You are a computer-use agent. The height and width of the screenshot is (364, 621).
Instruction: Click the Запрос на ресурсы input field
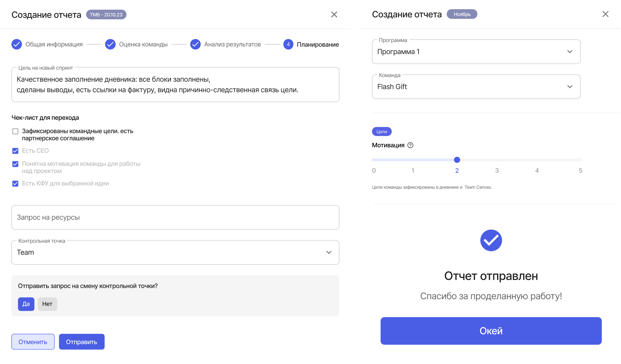(175, 217)
